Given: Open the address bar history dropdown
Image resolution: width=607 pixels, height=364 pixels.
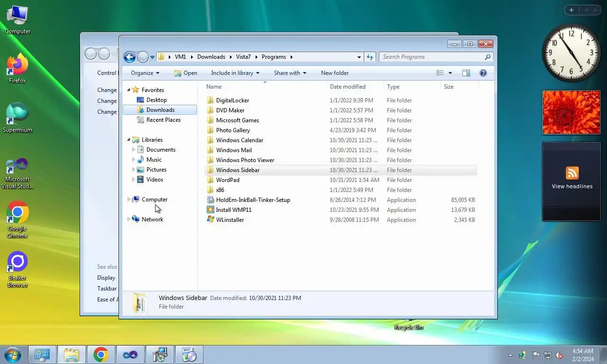Looking at the screenshot, I should (359, 57).
